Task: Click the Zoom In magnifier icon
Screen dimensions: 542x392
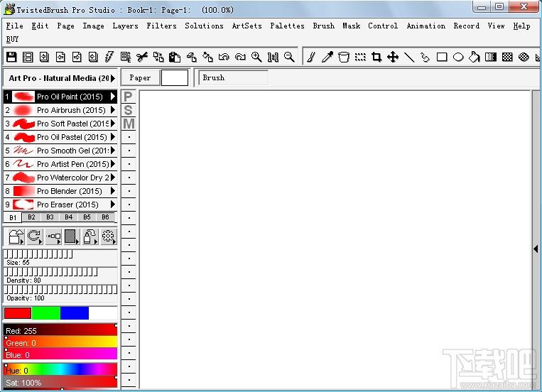Action: pyautogui.click(x=256, y=57)
